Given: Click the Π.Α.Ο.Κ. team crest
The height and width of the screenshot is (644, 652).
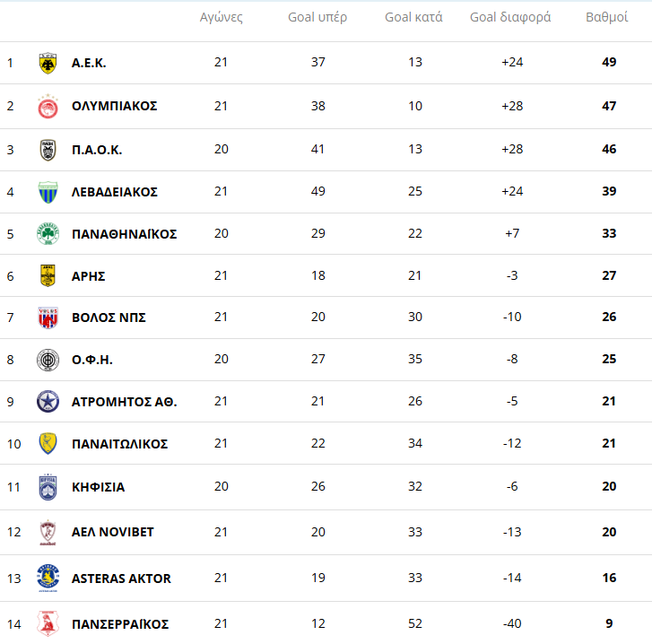Looking at the screenshot, I should (48, 150).
